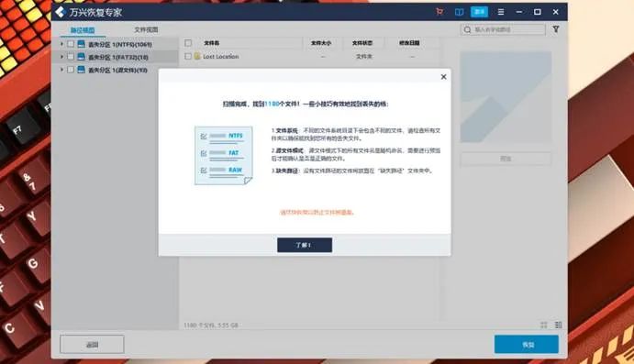Click the blue 恢复 recover button
Viewport: 634px width, 364px height.
pos(527,345)
